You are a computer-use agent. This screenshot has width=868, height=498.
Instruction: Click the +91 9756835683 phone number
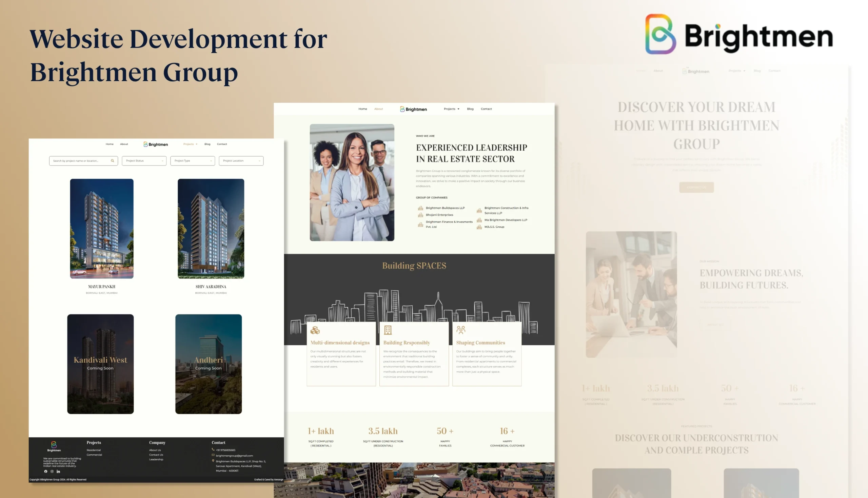point(225,450)
